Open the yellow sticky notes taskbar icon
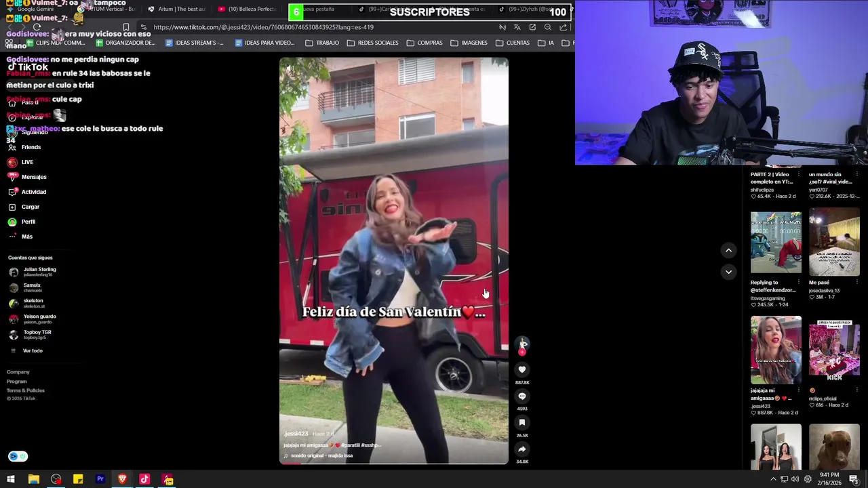The image size is (868, 488). point(78,479)
